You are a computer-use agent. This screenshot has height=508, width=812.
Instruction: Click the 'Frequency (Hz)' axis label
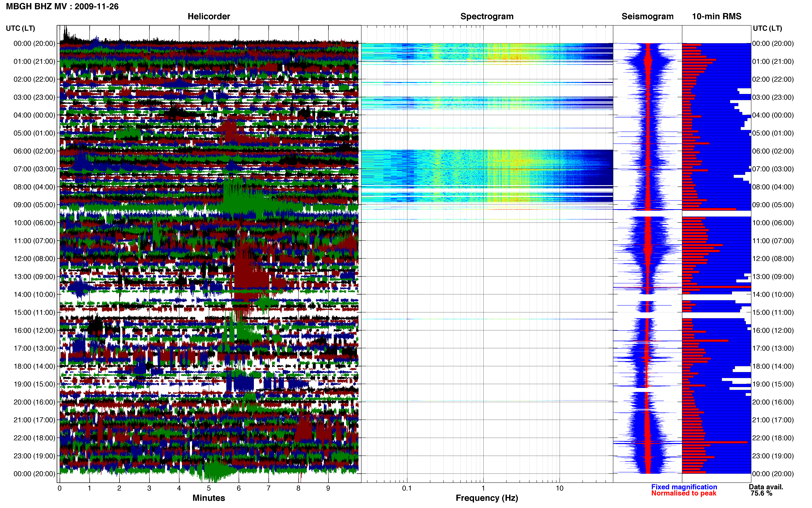tap(487, 498)
